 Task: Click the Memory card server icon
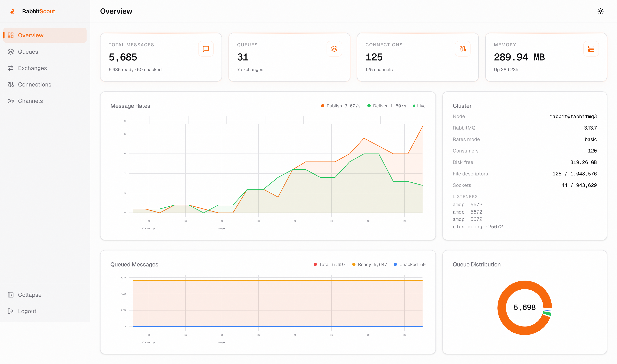(x=591, y=49)
